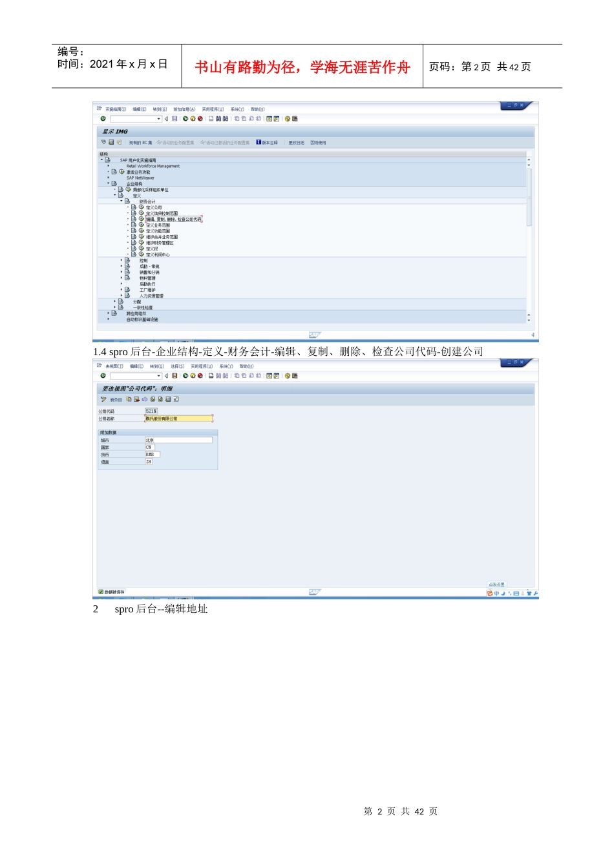Expand the 后勤 - 常规 tree node
This screenshot has height=868, width=614.
tap(121, 266)
